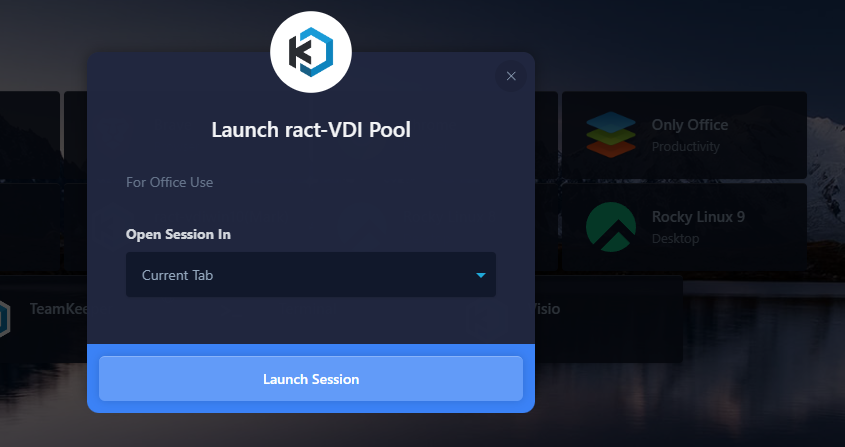This screenshot has width=845, height=447.
Task: Click the Desktop category label under Rocky Linux
Action: tap(675, 238)
